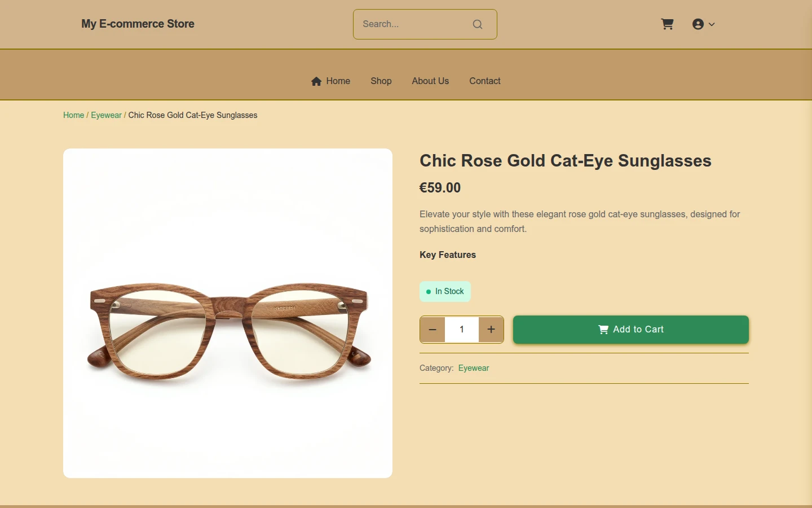This screenshot has width=812, height=508.
Task: Click the In Stock status badge
Action: tap(445, 292)
